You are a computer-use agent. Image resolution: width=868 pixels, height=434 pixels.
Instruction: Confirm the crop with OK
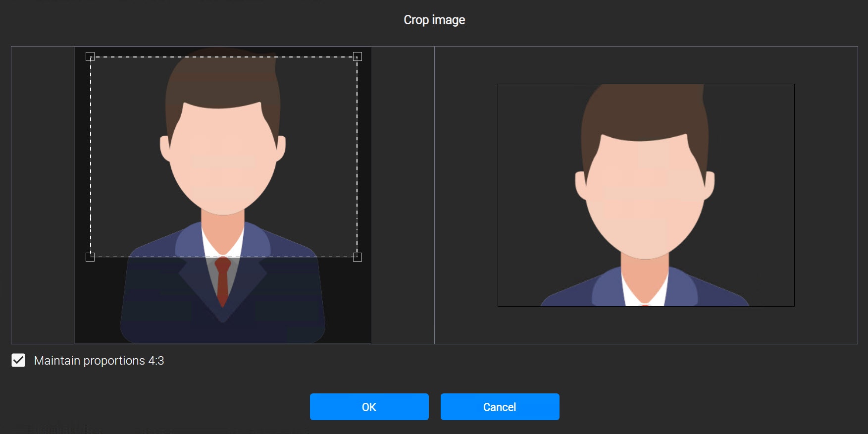click(x=369, y=407)
